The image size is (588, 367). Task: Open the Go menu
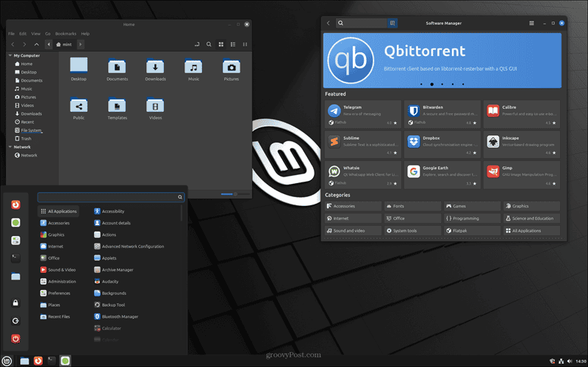[x=48, y=34]
